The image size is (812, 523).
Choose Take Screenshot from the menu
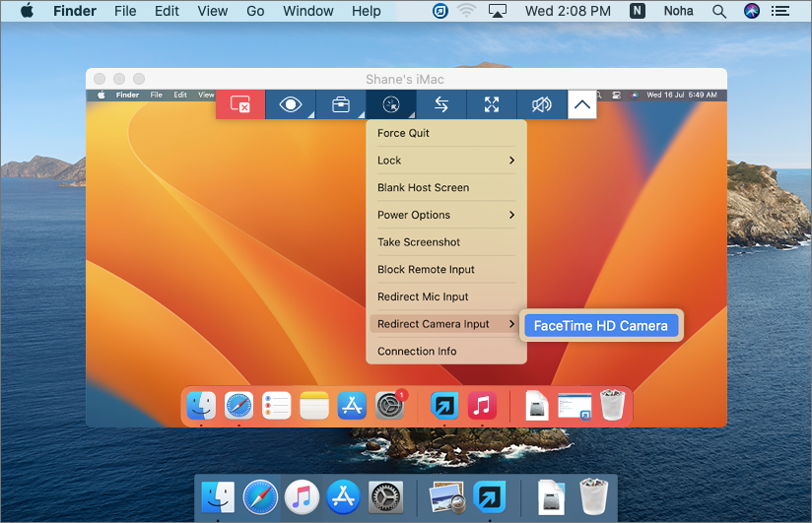pos(419,242)
